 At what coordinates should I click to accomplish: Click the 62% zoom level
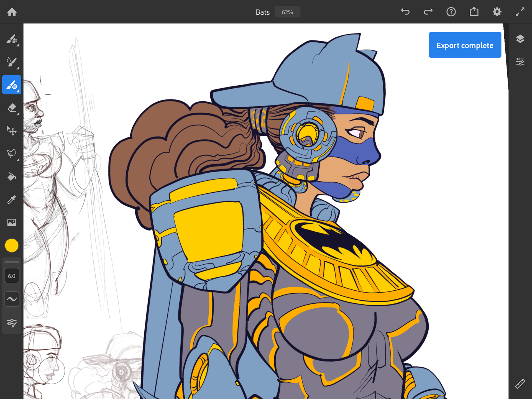pos(287,12)
